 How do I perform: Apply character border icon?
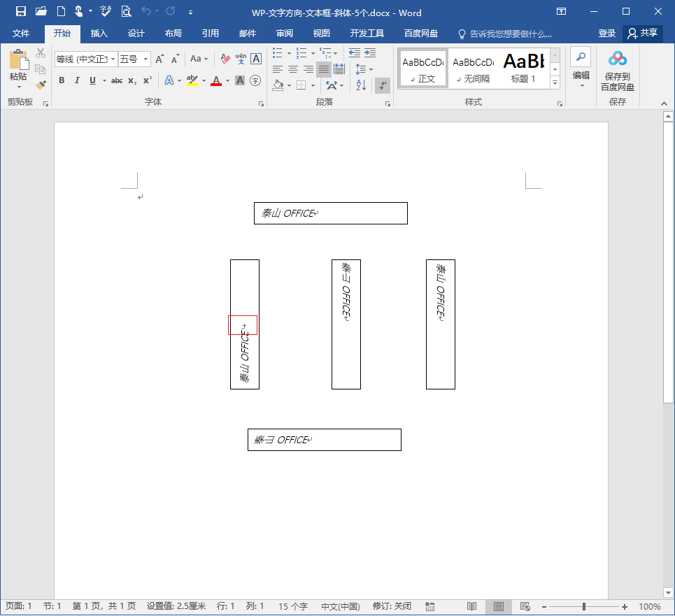click(x=256, y=59)
